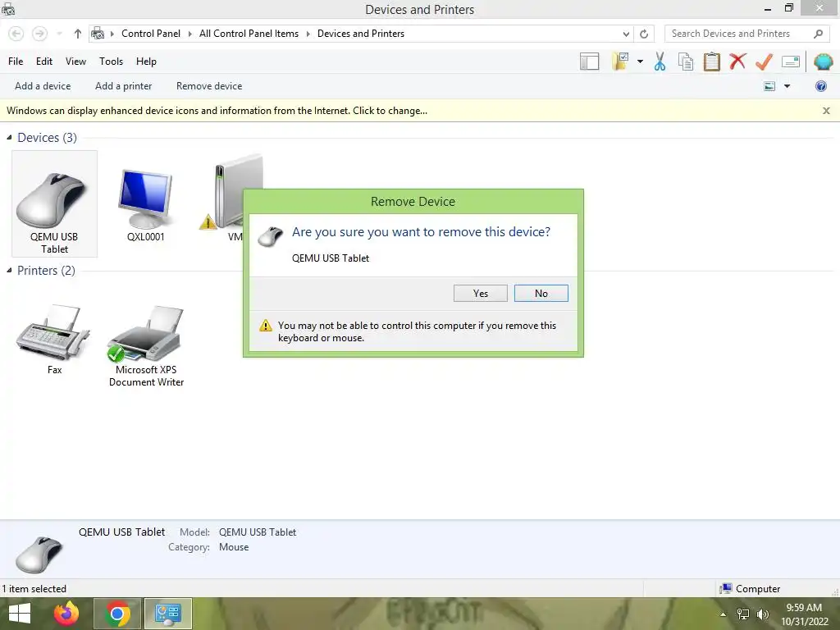Click the change view icon in command bar
840x630 pixels.
click(769, 86)
